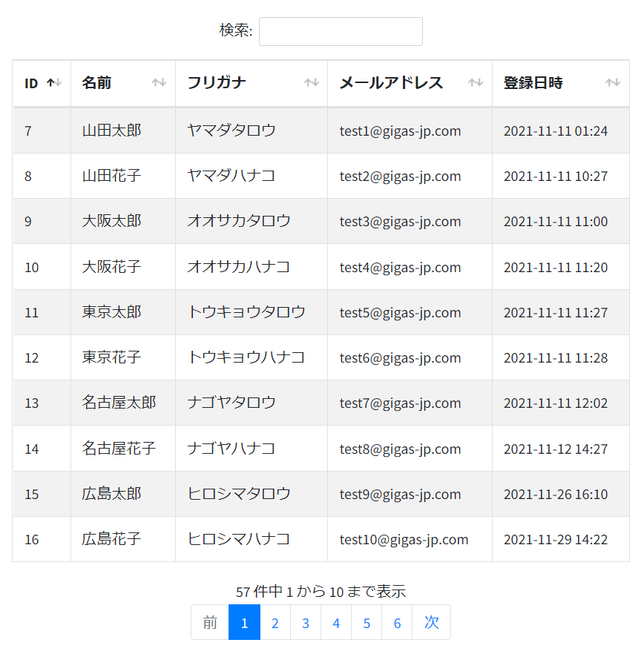Select current page 1 button
This screenshot has width=644, height=654.
click(245, 622)
